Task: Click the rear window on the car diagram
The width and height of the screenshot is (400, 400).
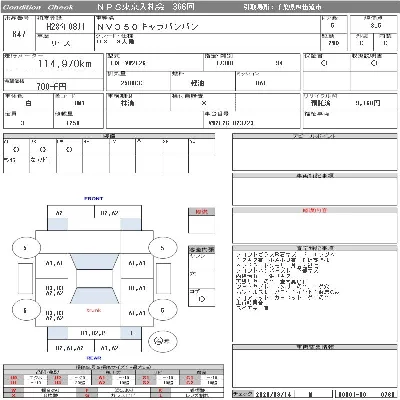Action: click(x=95, y=295)
